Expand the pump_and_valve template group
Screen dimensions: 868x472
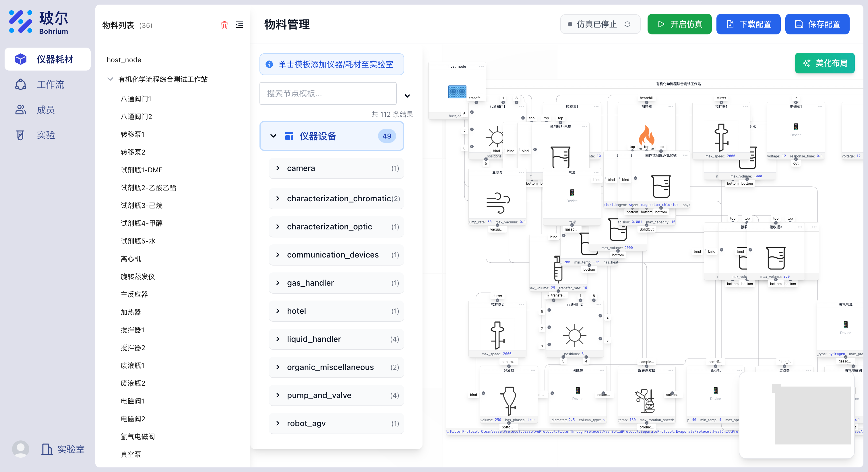click(278, 395)
